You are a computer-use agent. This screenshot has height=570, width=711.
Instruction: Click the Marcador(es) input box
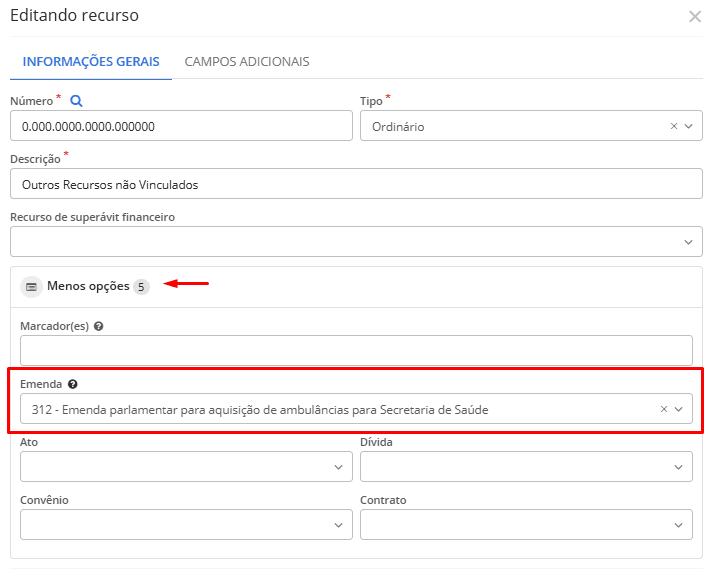(355, 351)
